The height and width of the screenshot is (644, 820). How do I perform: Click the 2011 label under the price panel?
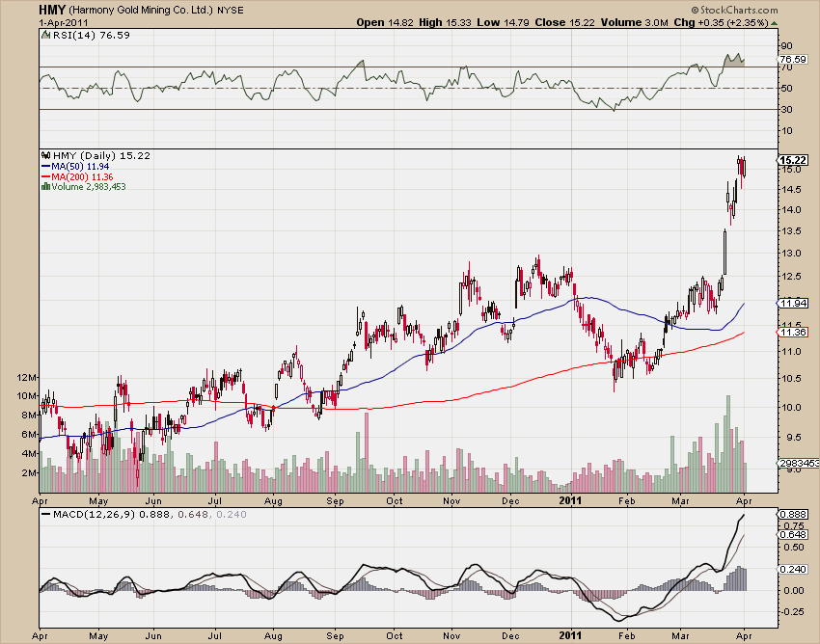(570, 500)
